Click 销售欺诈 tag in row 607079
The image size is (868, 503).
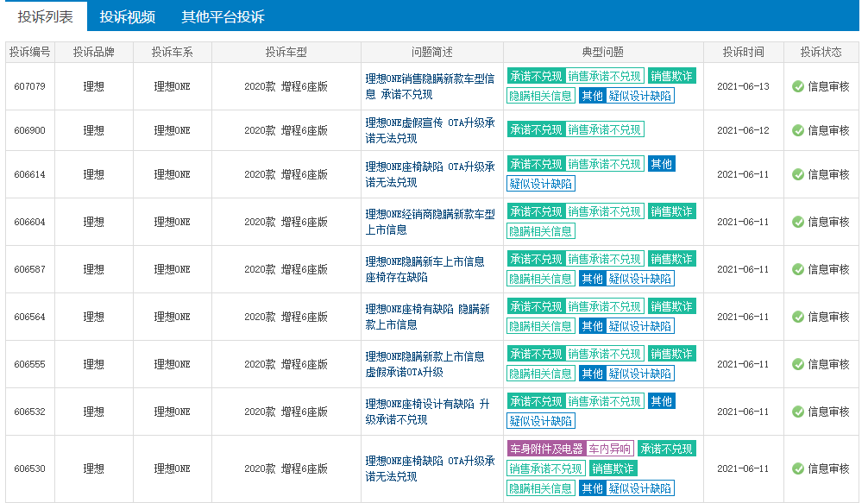(x=671, y=77)
